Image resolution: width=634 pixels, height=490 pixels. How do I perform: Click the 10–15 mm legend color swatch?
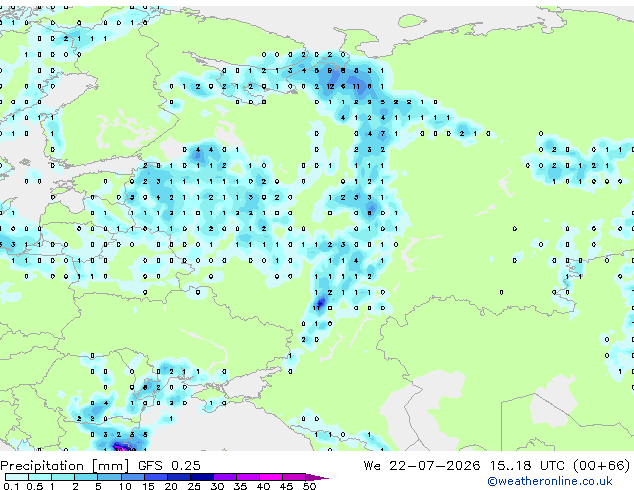pos(133,477)
